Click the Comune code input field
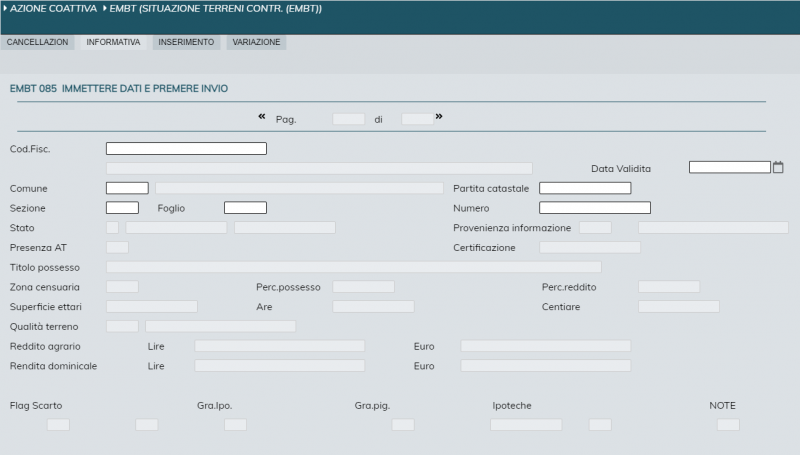This screenshot has height=455, width=800. pos(127,188)
